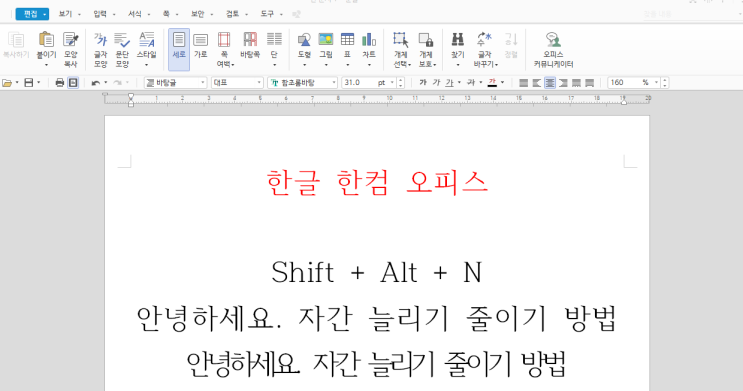This screenshot has height=391, width=743.
Task: Click the print icon
Action: click(x=59, y=82)
